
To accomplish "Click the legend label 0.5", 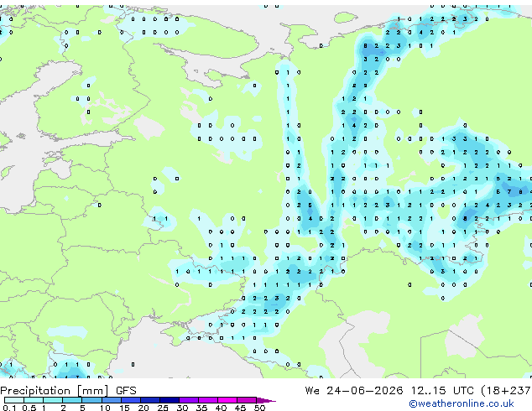I will (x=29, y=408).
